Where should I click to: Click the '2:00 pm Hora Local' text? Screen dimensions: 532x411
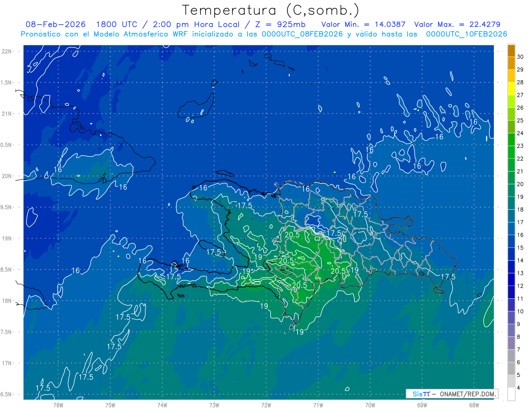click(196, 24)
